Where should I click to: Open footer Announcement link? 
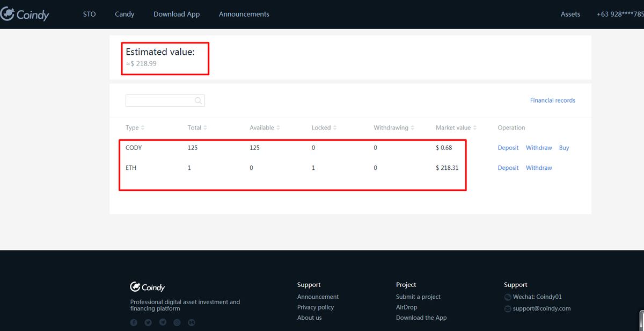[x=318, y=297]
